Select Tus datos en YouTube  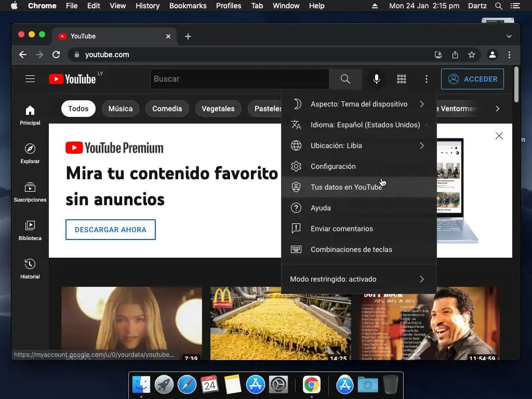tap(359, 187)
